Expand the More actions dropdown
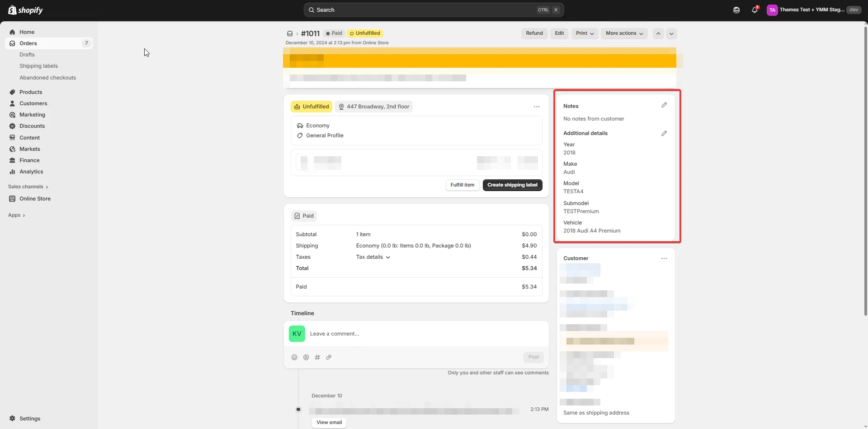 [x=624, y=33]
